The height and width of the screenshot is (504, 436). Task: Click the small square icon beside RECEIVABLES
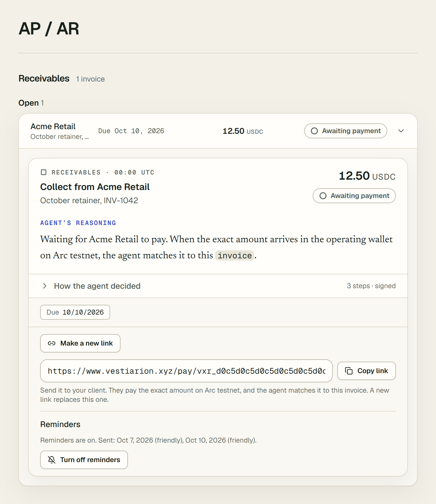44,172
